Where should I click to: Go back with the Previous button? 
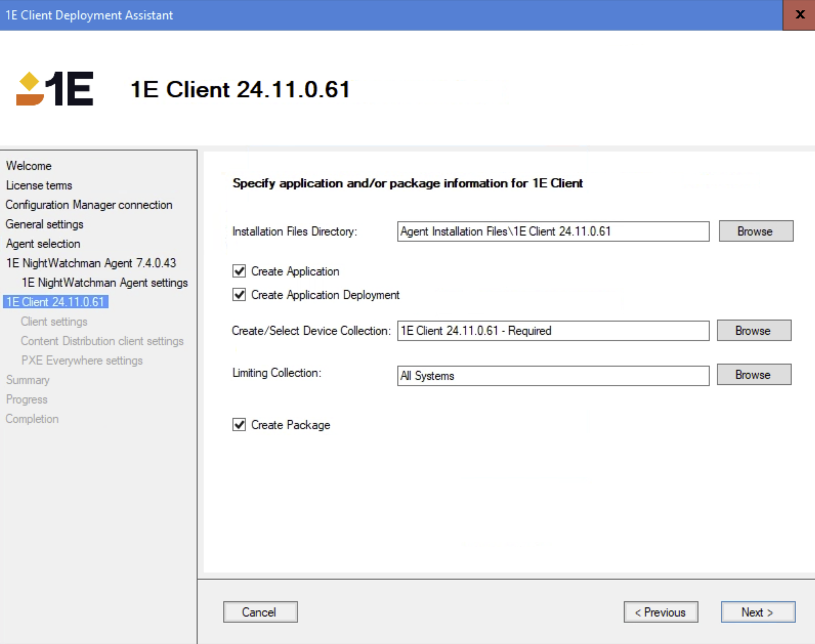661,612
